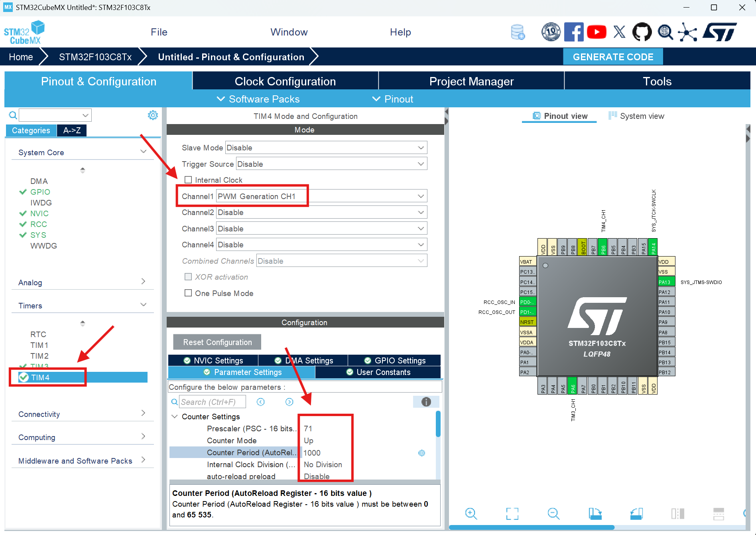The image size is (756, 535).
Task: Open the gear settings in categories panel
Action: click(x=153, y=115)
